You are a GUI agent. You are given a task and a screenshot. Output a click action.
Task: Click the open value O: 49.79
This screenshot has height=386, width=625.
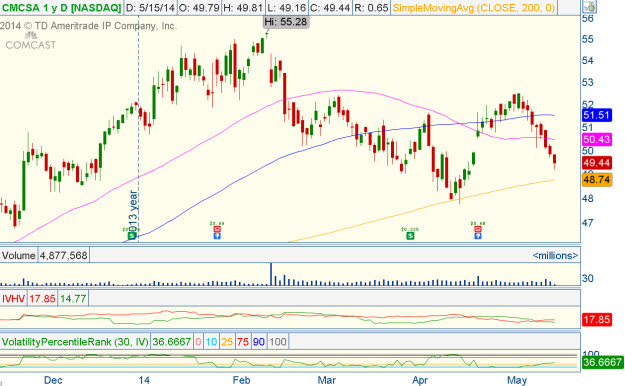[199, 7]
